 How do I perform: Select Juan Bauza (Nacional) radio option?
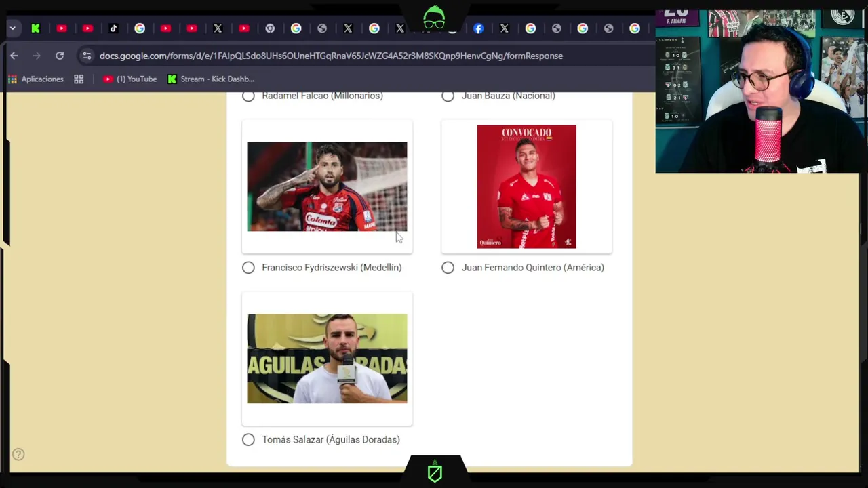tap(448, 96)
